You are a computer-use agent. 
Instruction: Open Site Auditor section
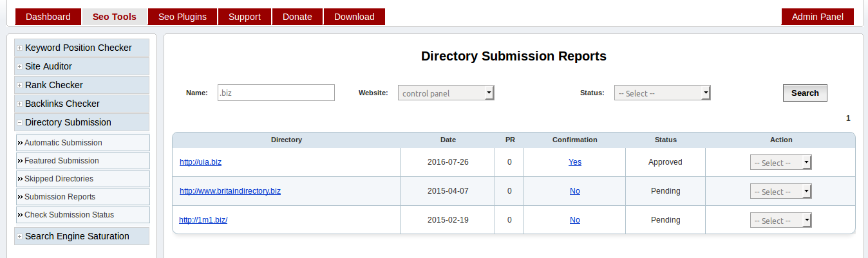(x=82, y=66)
